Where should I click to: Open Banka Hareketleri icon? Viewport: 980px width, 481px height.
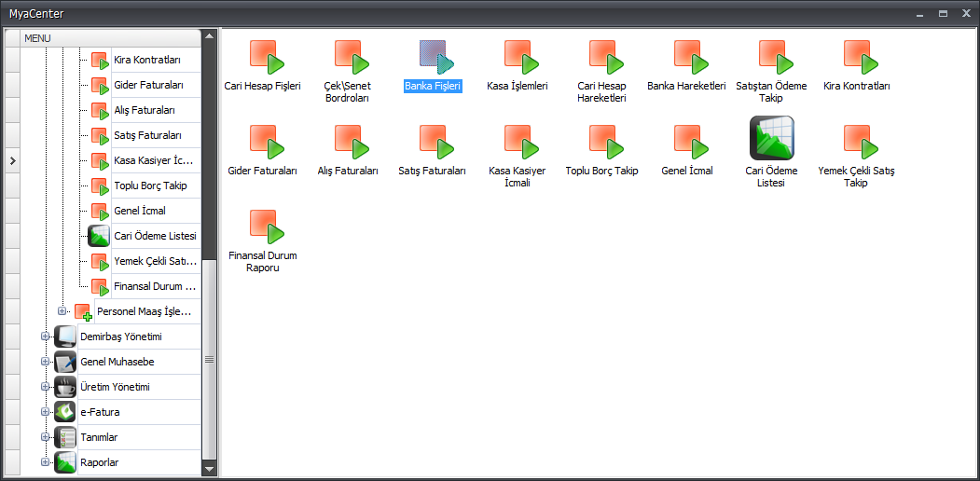pos(691,58)
